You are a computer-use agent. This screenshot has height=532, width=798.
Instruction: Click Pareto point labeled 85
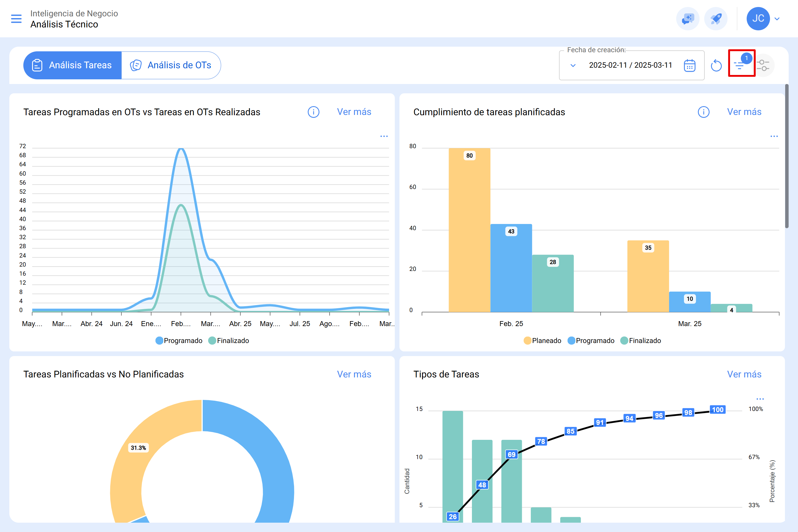pyautogui.click(x=571, y=431)
